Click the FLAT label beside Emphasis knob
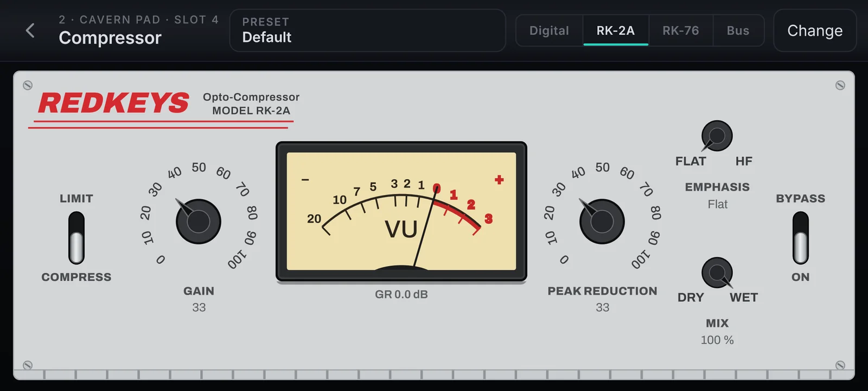Screen dimensions: 868x391 691,161
